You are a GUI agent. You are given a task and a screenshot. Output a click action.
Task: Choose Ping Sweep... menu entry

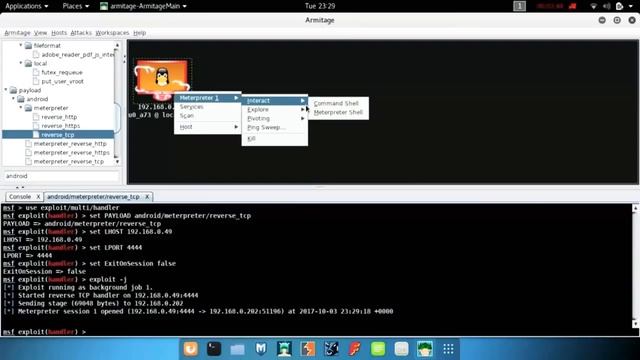coord(275,127)
